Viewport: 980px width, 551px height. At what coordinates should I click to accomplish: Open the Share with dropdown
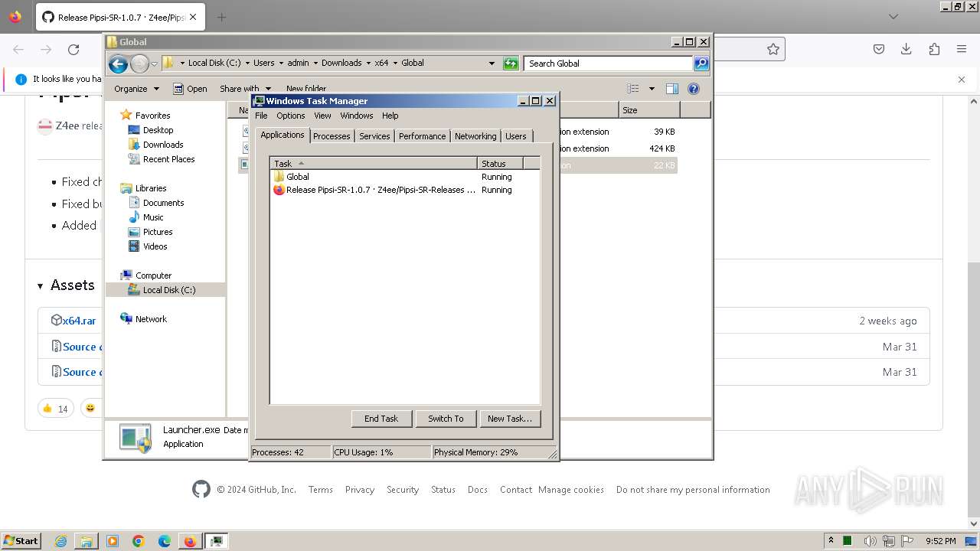(245, 89)
